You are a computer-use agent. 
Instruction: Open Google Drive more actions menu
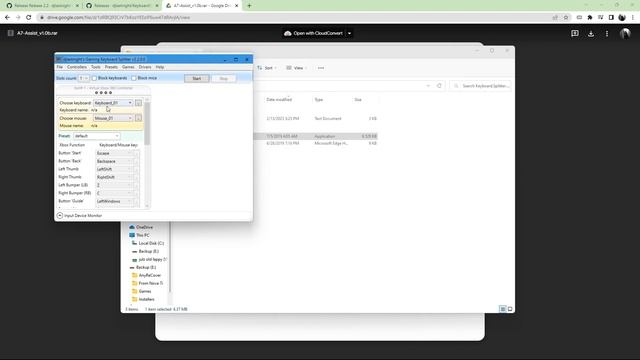click(x=607, y=33)
